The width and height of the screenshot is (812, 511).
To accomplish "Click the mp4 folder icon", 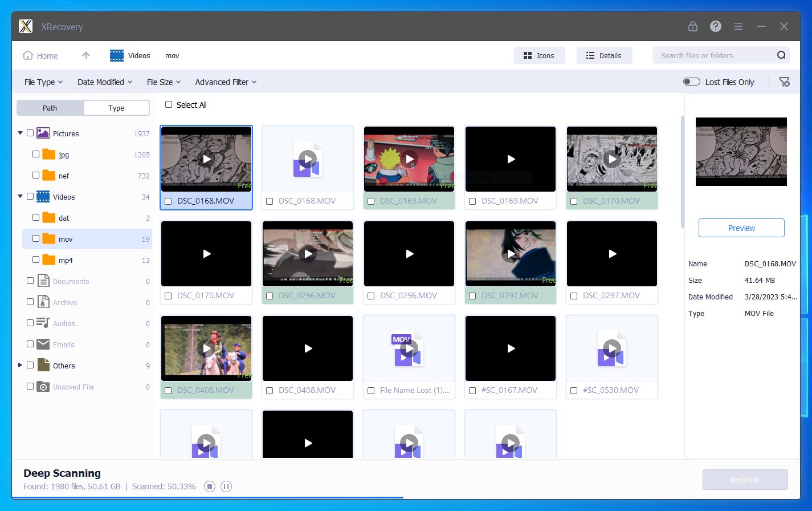I will click(x=48, y=259).
